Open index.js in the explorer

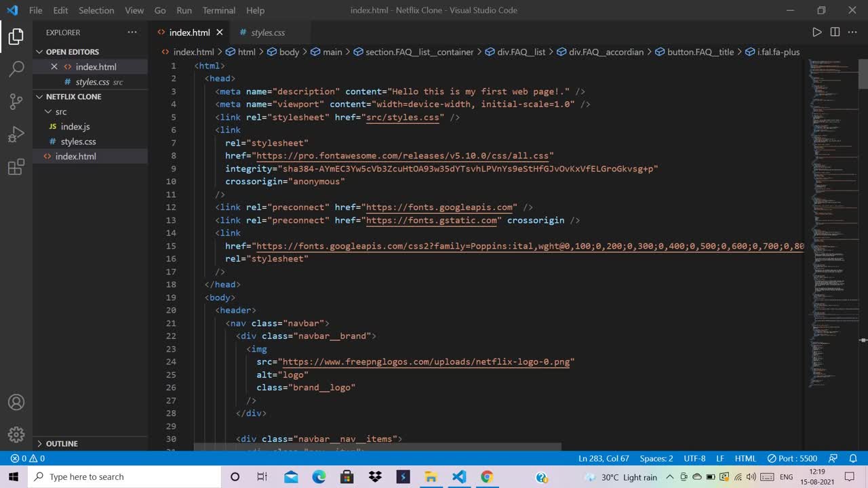pyautogui.click(x=75, y=127)
